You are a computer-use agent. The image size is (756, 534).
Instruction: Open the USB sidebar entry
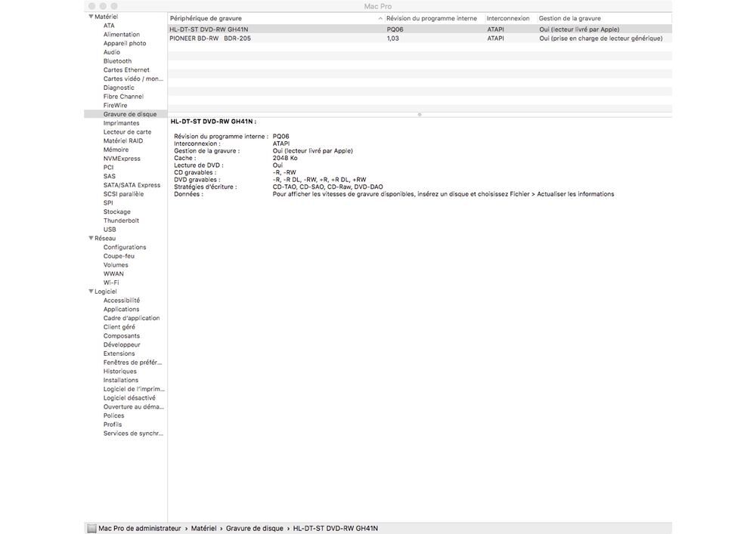pos(110,230)
